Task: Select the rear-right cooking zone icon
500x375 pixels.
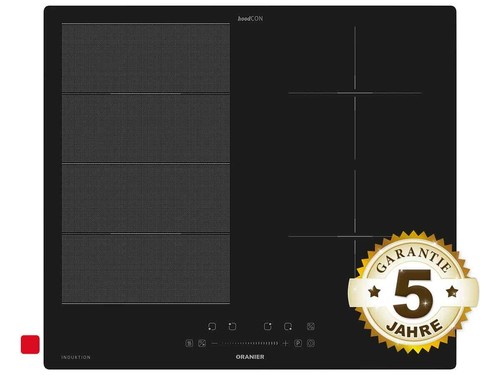Action: [x=268, y=326]
